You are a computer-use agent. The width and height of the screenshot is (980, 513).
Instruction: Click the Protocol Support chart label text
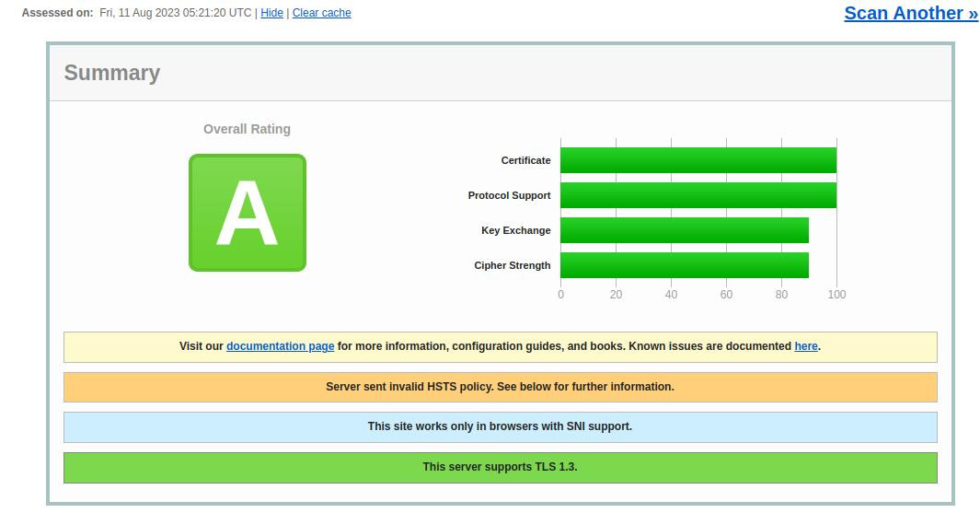tap(509, 195)
